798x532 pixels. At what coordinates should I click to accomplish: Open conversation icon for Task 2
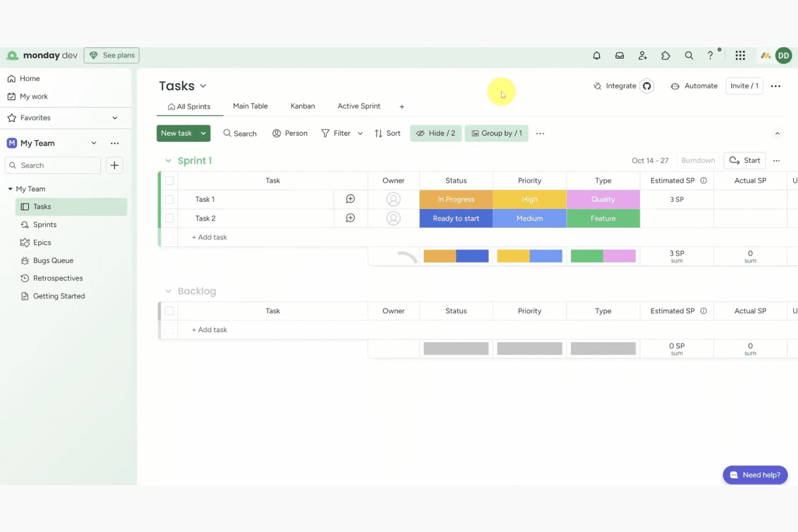coord(350,218)
